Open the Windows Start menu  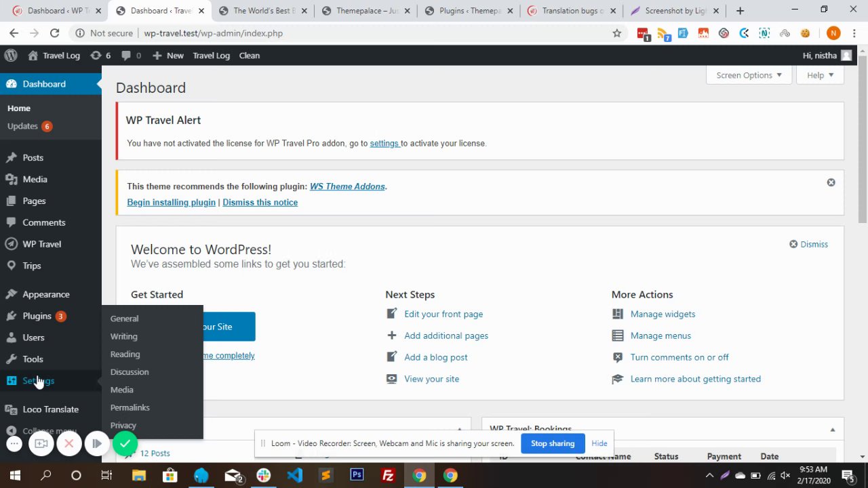click(15, 475)
